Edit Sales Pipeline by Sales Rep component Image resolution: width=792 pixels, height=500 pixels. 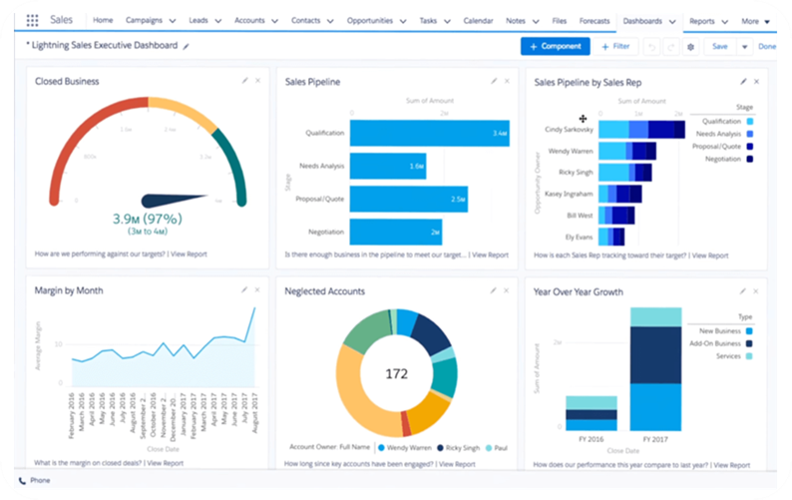coord(744,81)
